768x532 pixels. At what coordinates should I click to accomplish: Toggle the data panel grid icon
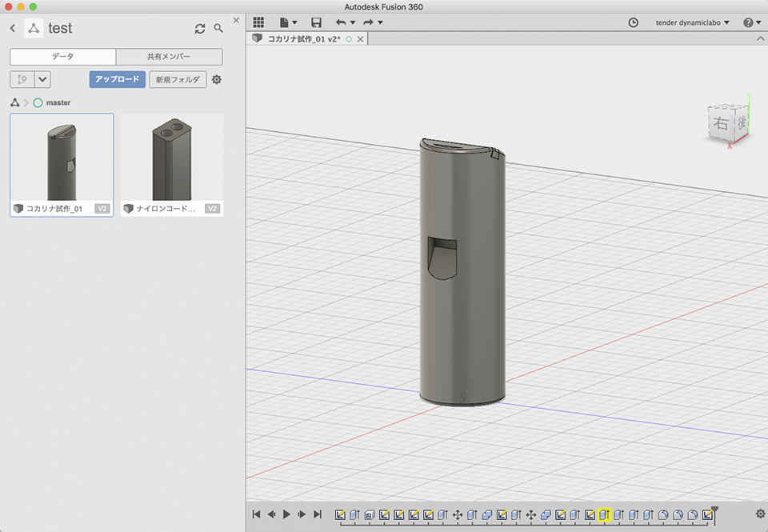click(x=258, y=22)
